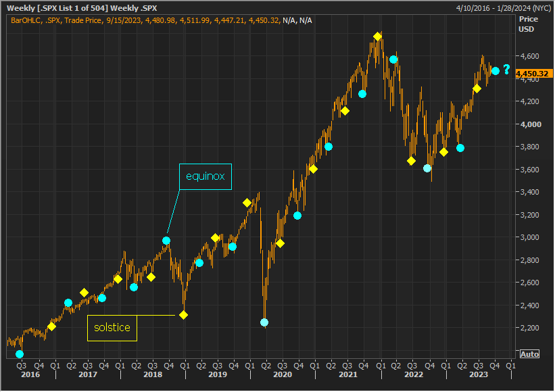Click the BarOHLC .SPX Trade Price legend

pos(162,20)
